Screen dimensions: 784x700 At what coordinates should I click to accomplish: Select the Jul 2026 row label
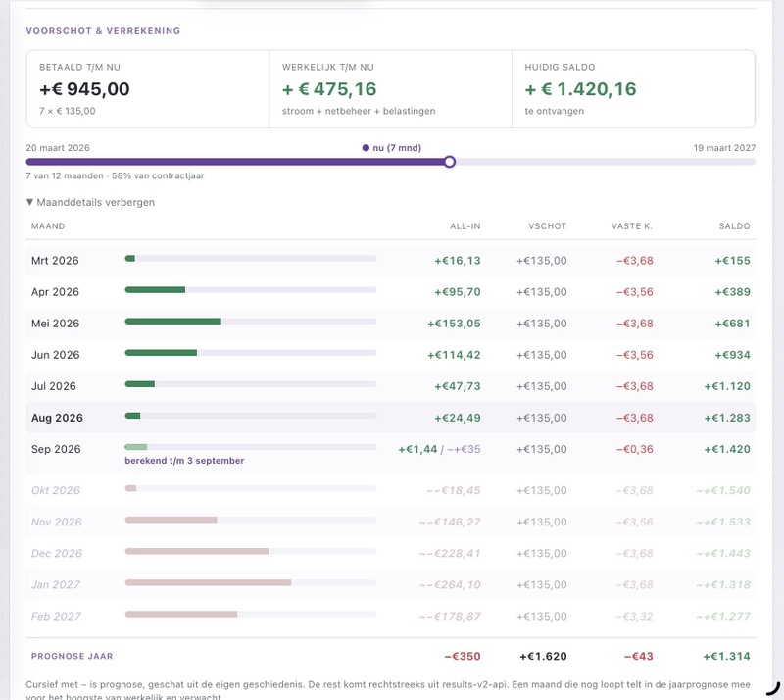tap(54, 386)
